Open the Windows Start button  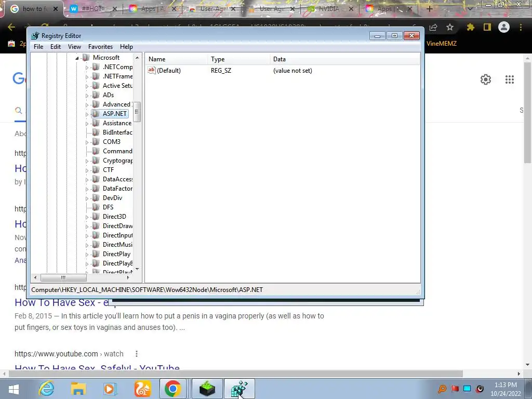[14, 389]
